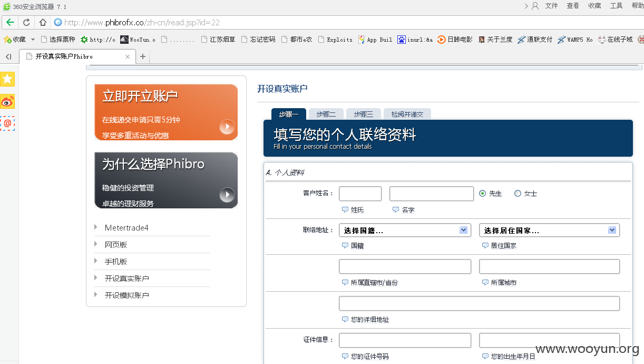Switch to the 检阅并递交 tab
This screenshot has width=644, height=364.
[x=407, y=114]
